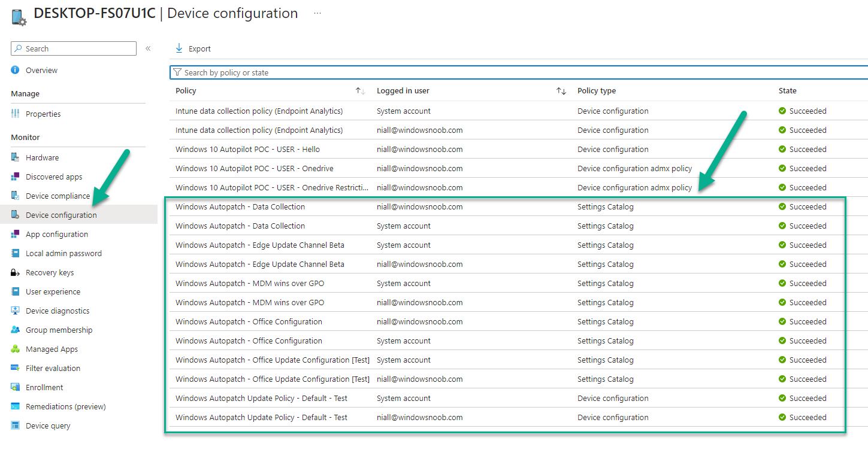Image resolution: width=868 pixels, height=453 pixels.
Task: Sort by Policy column arrows
Action: [360, 91]
